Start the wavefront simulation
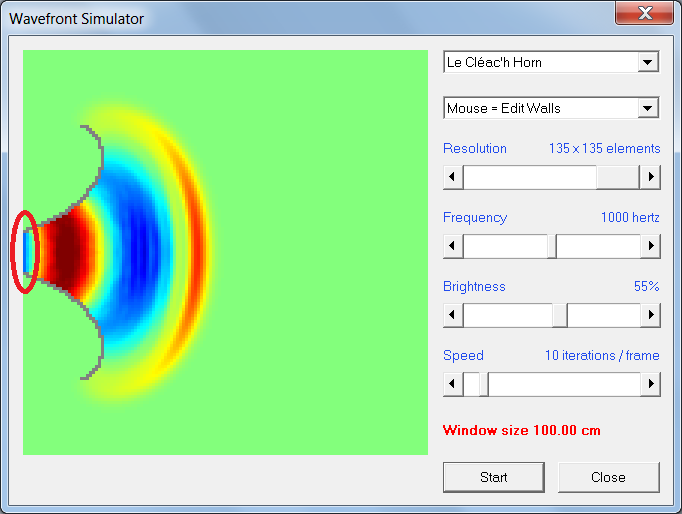682x514 pixels. [x=494, y=477]
